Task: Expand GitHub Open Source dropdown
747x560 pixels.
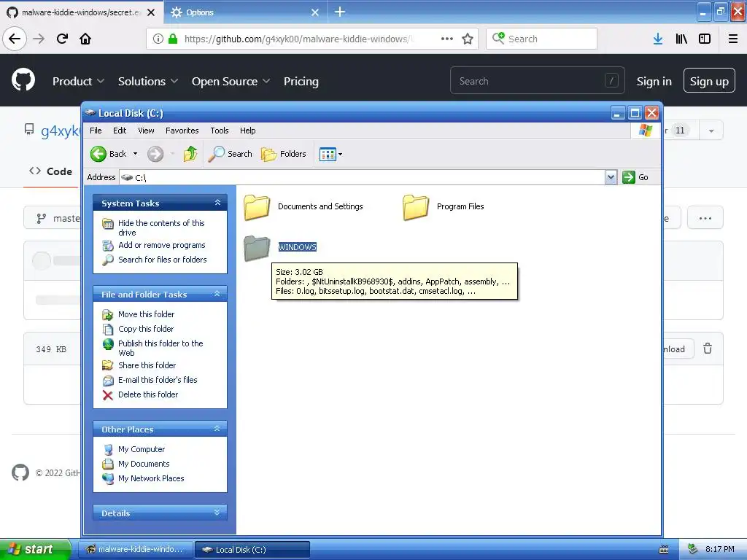Action: 231,82
